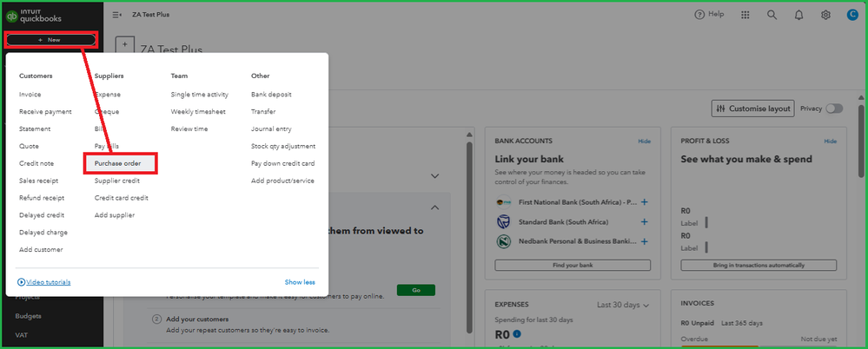Click the First National Bank logo
Viewport: 868px width, 349px height.
[x=503, y=202]
